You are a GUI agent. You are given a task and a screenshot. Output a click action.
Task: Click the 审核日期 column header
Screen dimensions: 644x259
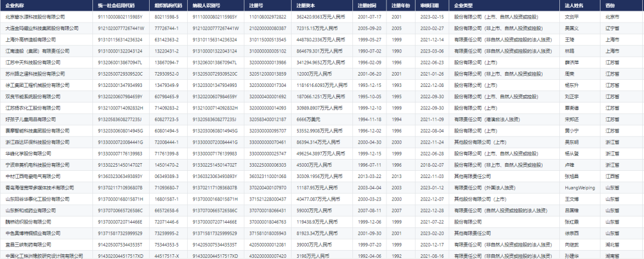[x=429, y=6]
